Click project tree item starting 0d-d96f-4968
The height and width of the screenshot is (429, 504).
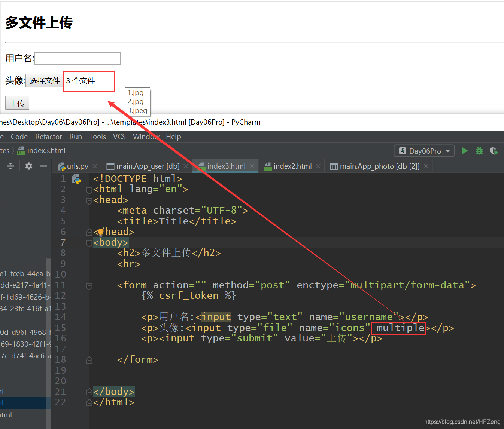pos(25,332)
